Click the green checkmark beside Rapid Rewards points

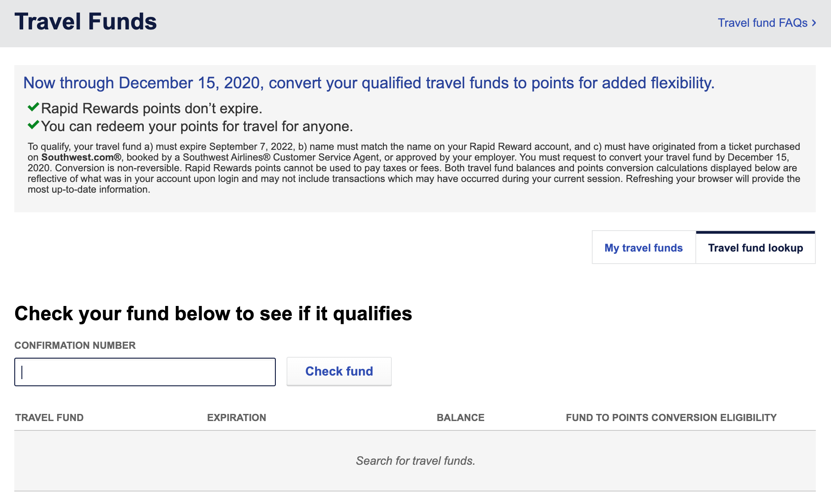click(33, 107)
